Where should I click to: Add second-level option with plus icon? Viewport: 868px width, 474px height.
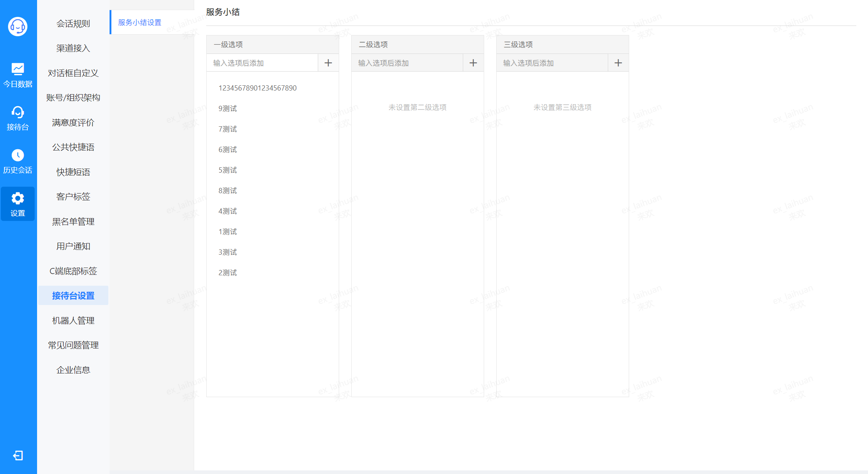[473, 63]
